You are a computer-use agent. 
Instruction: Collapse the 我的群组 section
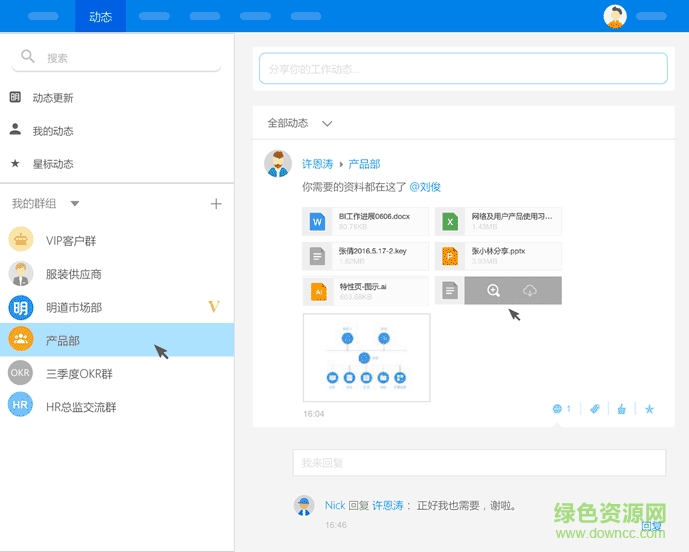(x=75, y=204)
